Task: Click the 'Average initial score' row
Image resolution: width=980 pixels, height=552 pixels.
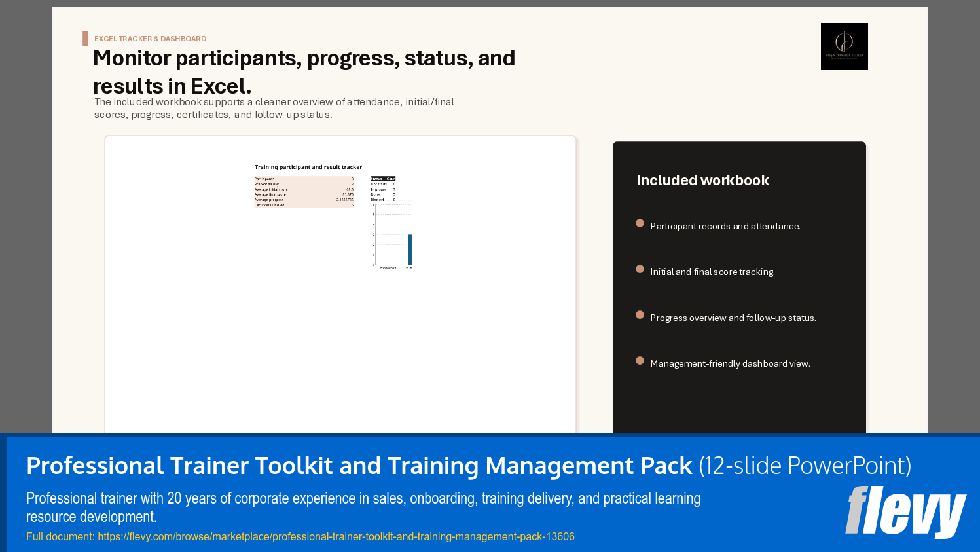Action: click(304, 189)
